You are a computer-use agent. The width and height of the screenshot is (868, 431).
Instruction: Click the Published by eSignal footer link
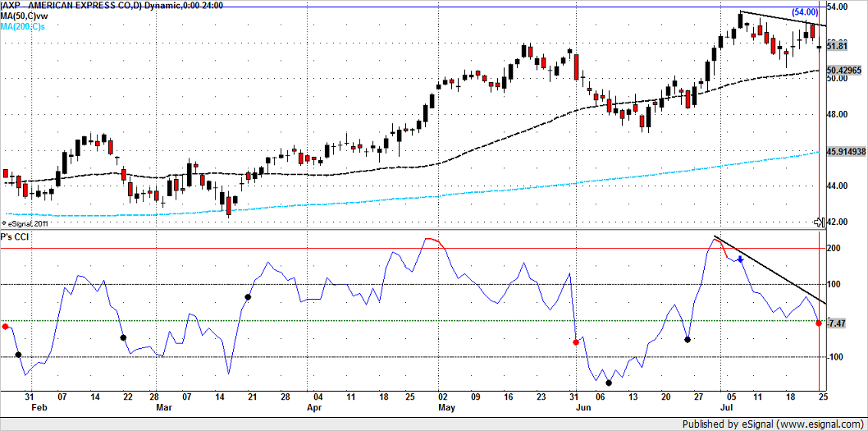tap(773, 424)
